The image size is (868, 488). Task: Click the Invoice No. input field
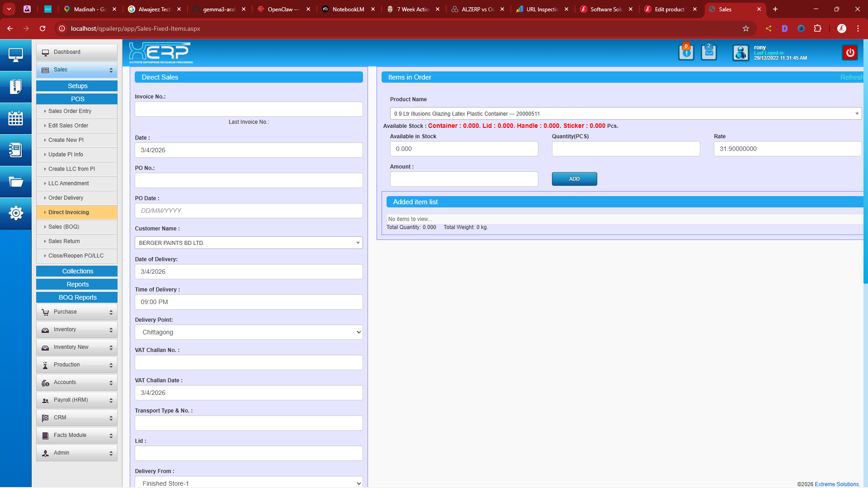coord(249,109)
